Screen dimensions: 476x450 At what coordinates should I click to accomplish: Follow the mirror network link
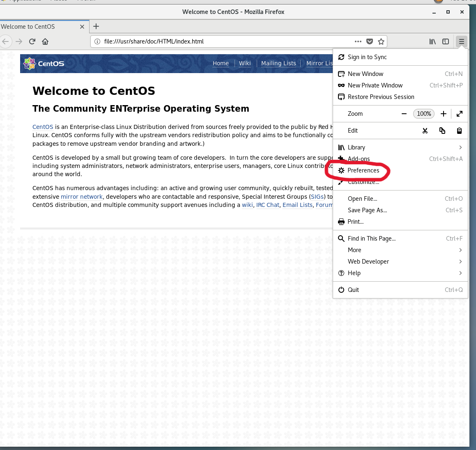tap(82, 197)
